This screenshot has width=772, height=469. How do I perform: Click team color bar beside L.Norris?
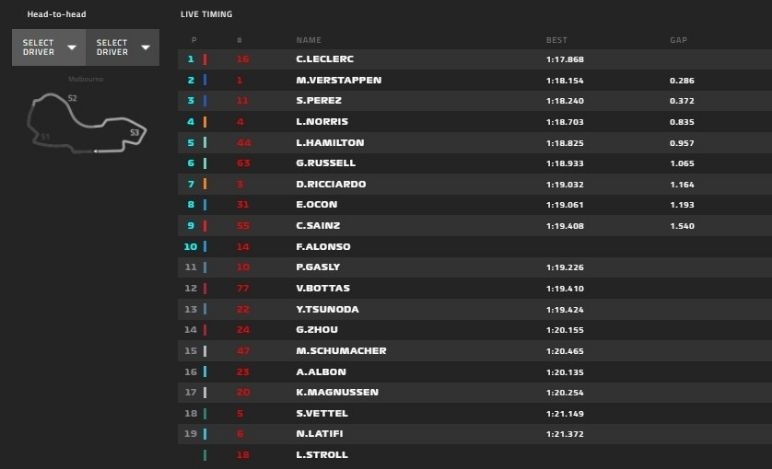pos(205,122)
